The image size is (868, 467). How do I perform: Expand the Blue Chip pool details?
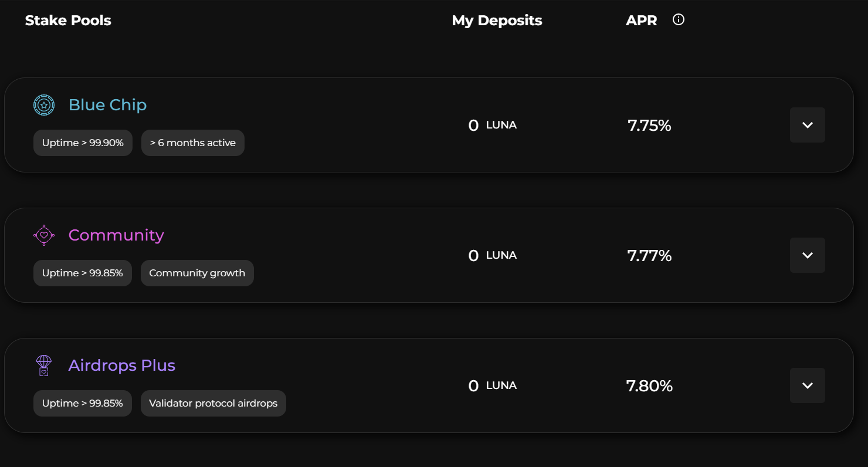pos(807,125)
